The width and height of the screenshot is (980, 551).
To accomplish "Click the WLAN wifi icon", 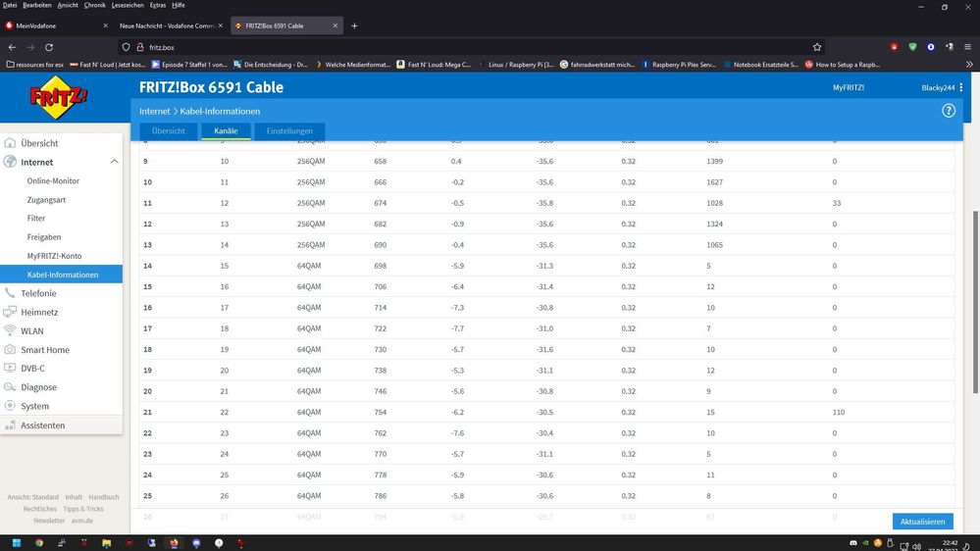I will [x=10, y=330].
